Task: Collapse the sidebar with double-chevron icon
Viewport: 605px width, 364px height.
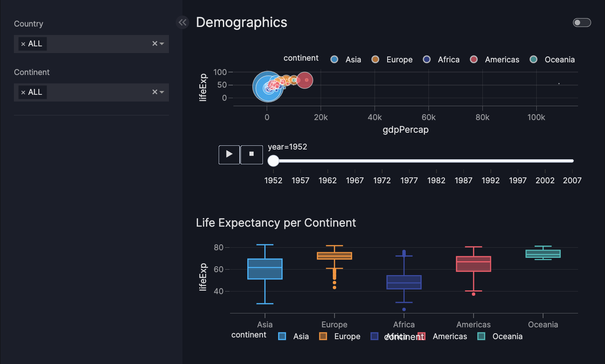Action: coord(182,22)
